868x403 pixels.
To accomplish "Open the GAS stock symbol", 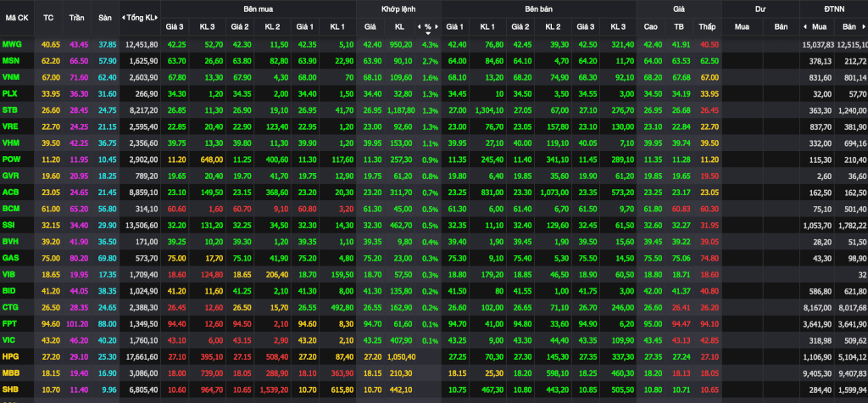I will pyautogui.click(x=10, y=258).
